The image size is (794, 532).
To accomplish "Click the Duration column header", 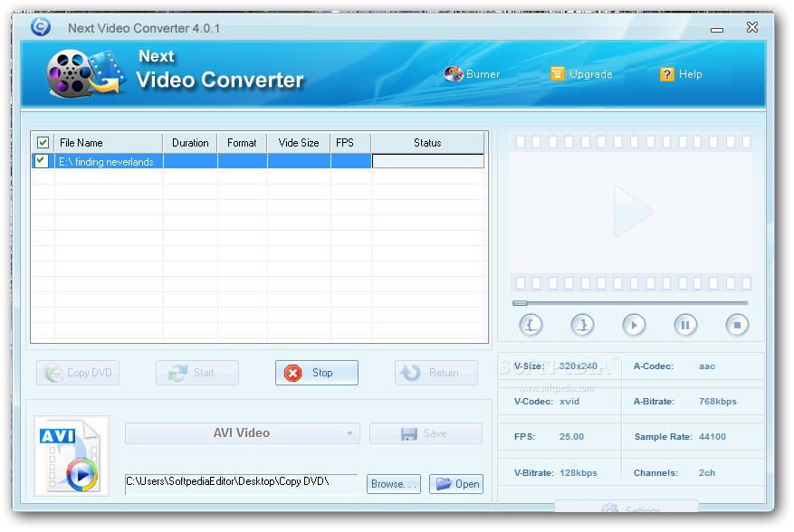I will 190,143.
